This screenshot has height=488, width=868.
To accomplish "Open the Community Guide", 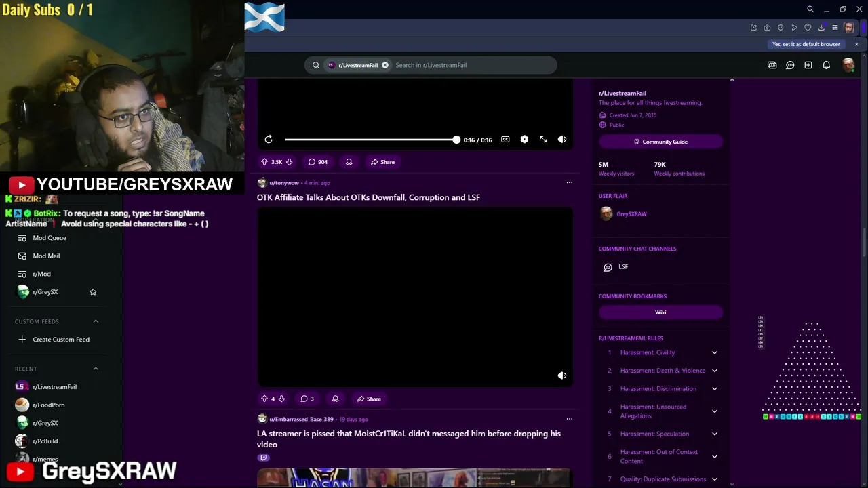I will 660,142.
